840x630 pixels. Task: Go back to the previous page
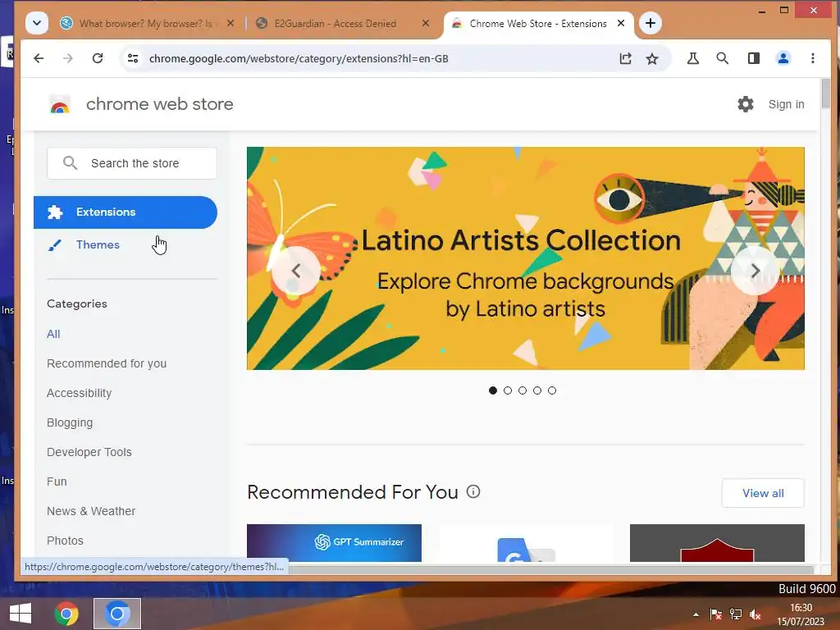point(39,58)
